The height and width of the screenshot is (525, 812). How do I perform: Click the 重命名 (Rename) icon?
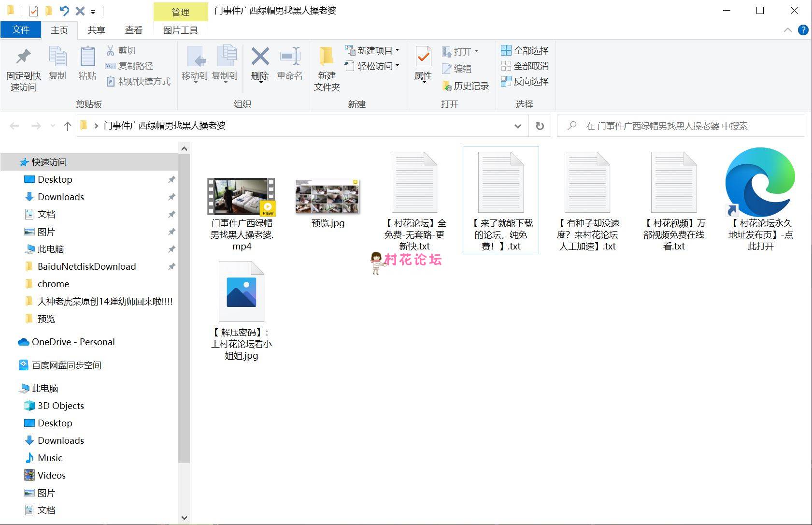[290, 58]
